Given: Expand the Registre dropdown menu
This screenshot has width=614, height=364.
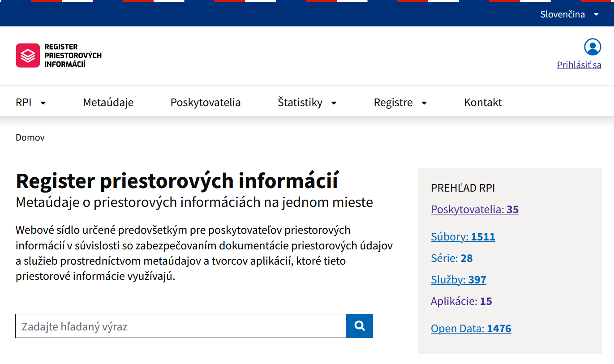Looking at the screenshot, I should tap(400, 103).
